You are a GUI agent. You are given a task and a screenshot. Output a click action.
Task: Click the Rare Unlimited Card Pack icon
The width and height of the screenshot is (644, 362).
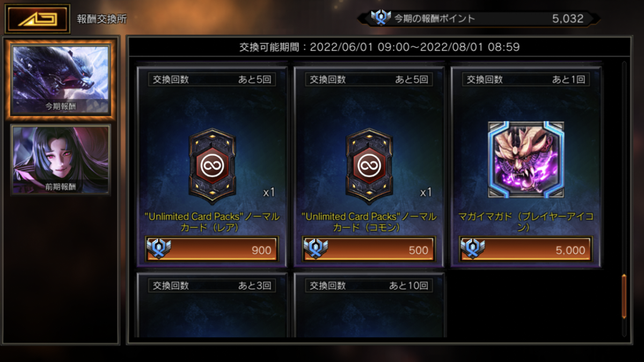tap(212, 166)
